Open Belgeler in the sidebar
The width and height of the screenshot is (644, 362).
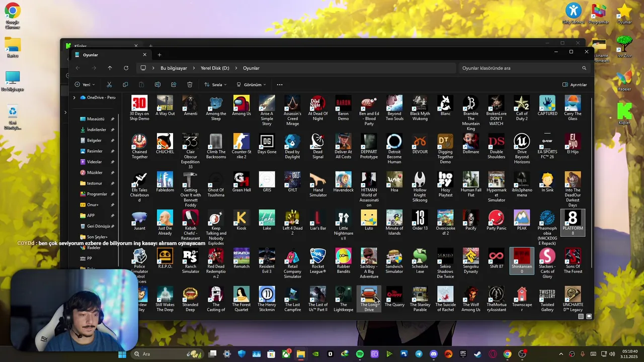point(94,140)
